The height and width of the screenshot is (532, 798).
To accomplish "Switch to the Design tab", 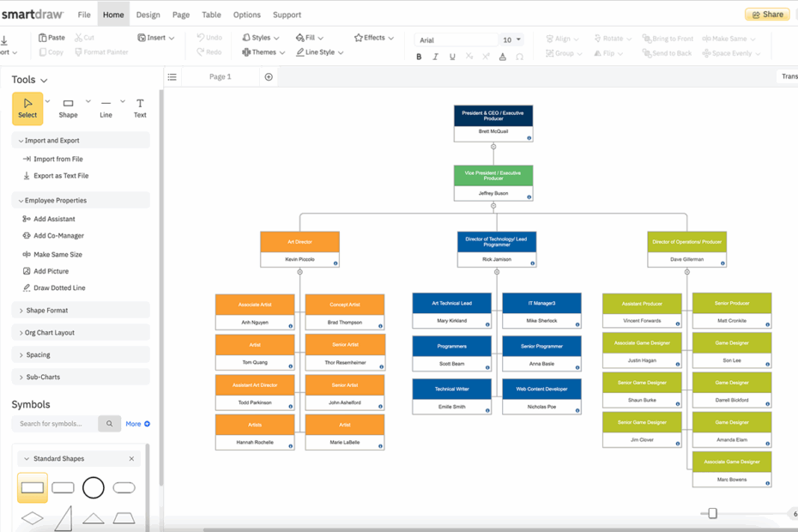I will (148, 15).
